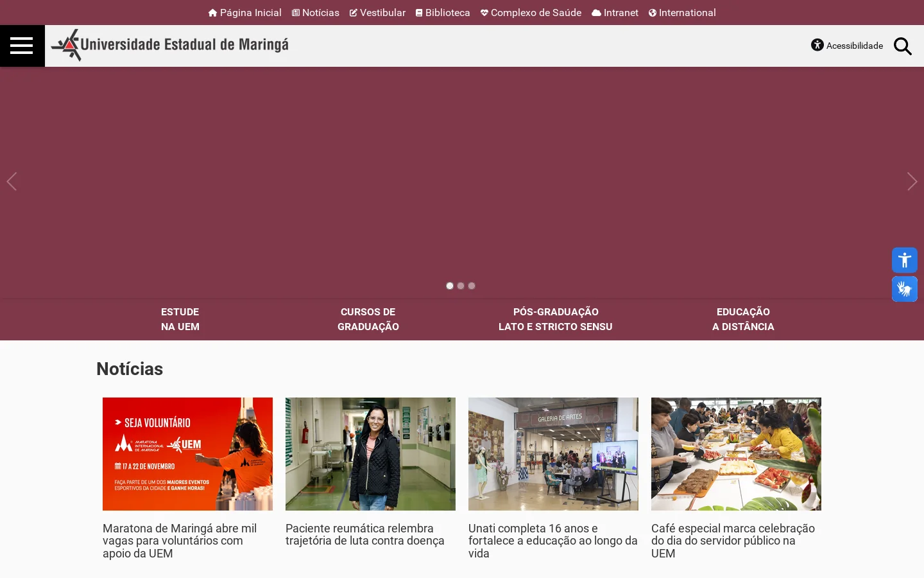Read 'Café especial marca celebração' article
Screen dimensions: 924x578
(733, 541)
